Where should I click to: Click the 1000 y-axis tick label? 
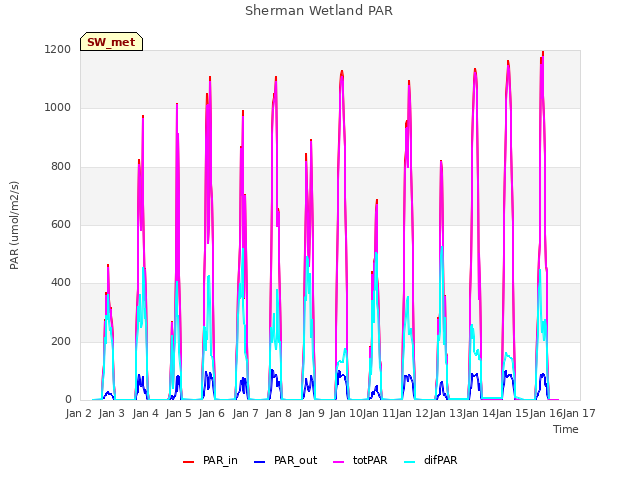(58, 108)
